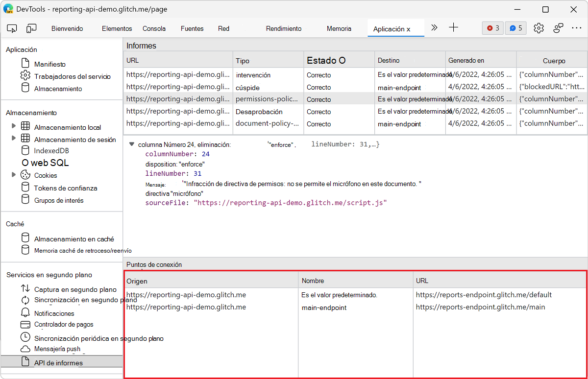Expand the Cookies section
The image size is (588, 379).
(14, 175)
